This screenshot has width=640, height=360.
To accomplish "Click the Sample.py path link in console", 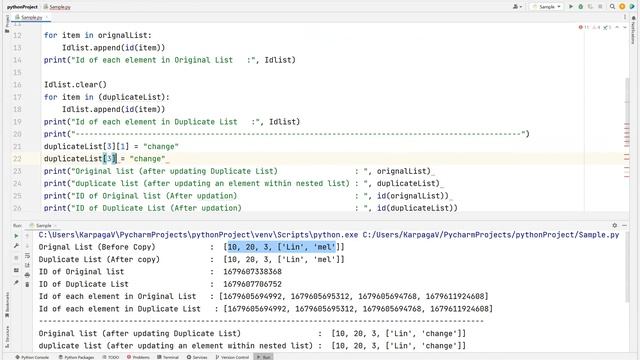I will [491, 235].
